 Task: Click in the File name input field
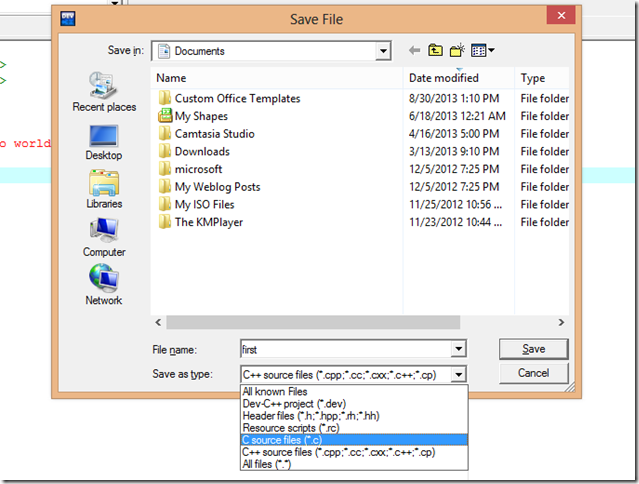coord(346,349)
